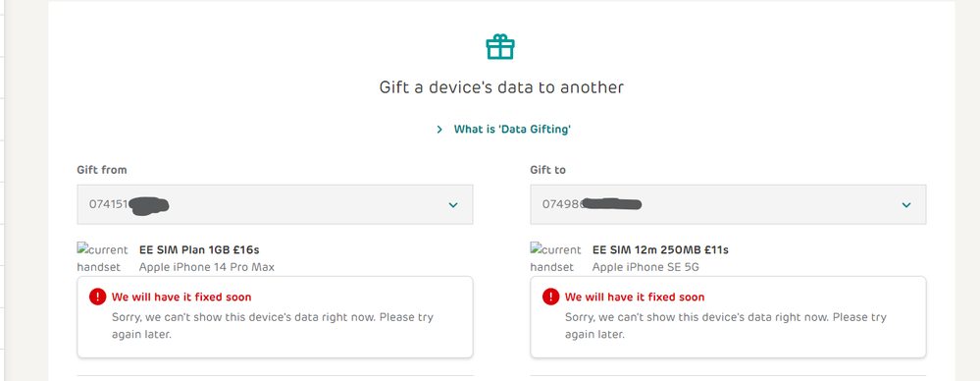Click the gift box icon at top
Image resolution: width=980 pixels, height=381 pixels.
500,47
